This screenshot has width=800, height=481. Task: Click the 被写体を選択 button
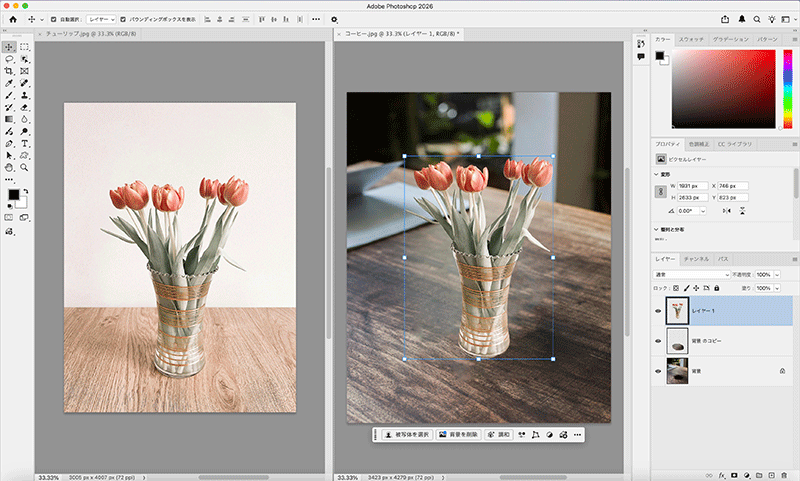(406, 435)
